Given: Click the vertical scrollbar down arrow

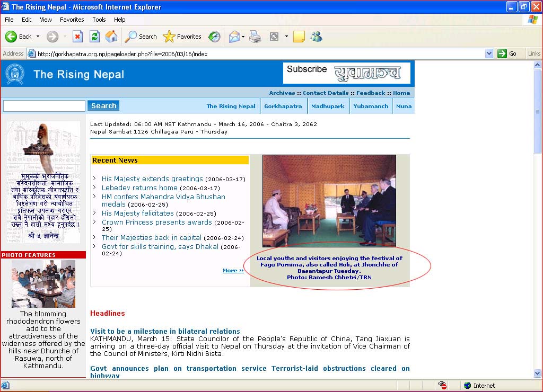Looking at the screenshot, I should pos(538,373).
